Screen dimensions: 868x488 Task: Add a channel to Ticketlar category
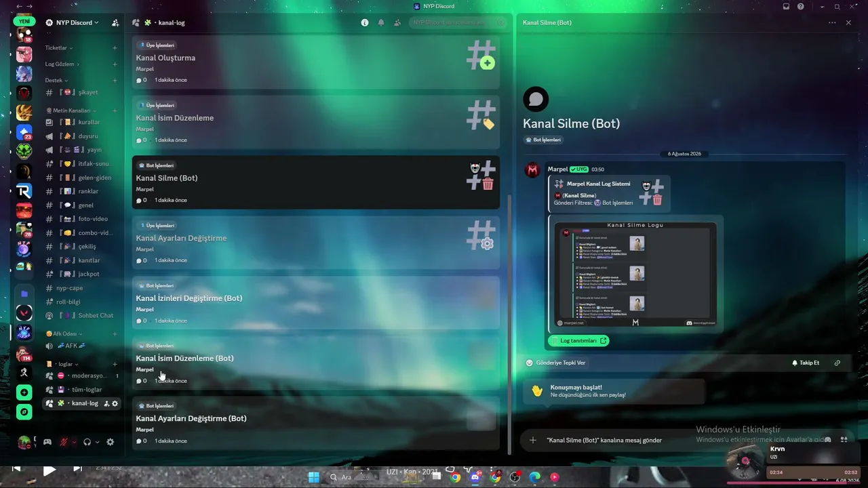pos(115,48)
